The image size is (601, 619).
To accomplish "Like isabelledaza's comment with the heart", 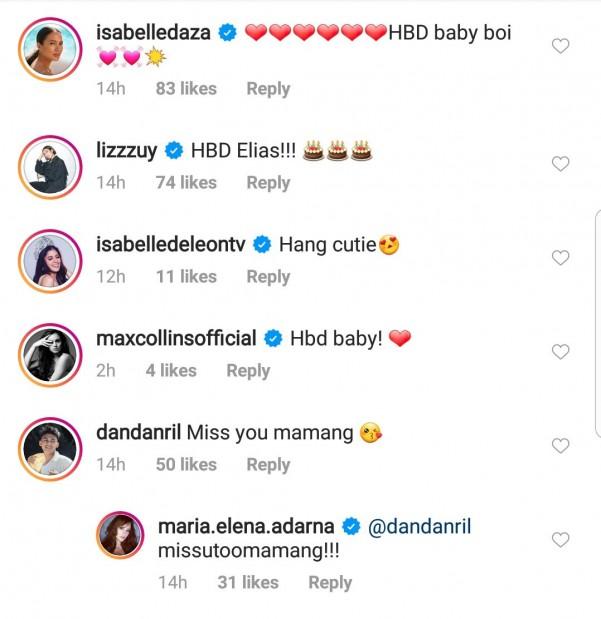I will (561, 46).
